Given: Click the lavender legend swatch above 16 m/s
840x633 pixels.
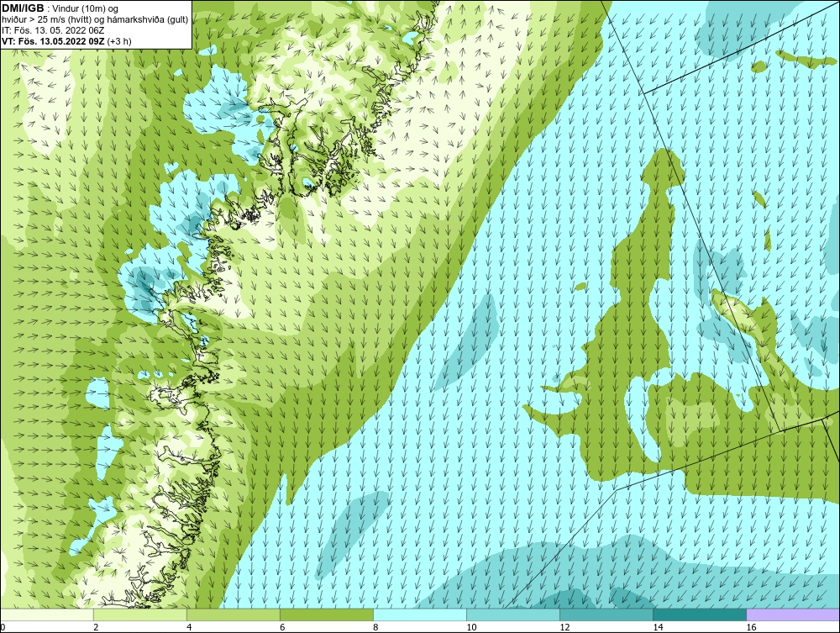Looking at the screenshot, I should pos(793,615).
